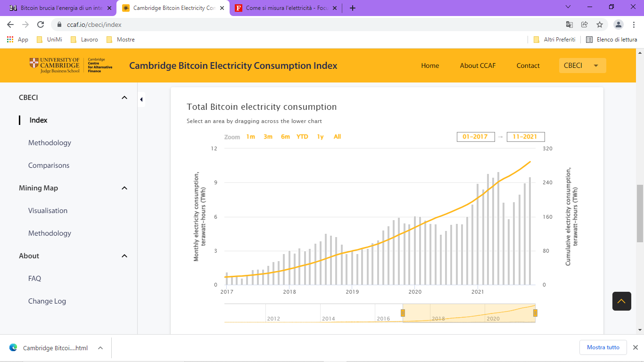Open Elenco di lettura reading list
The image size is (644, 362).
point(611,40)
